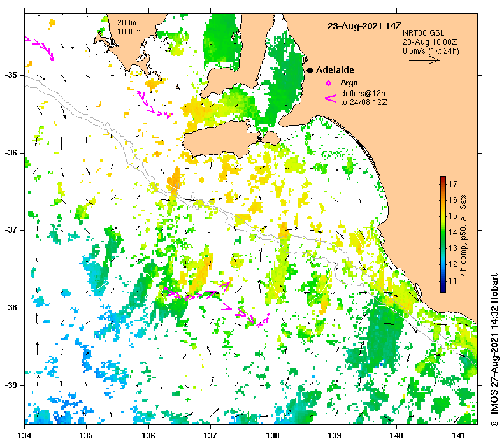Click the '135' longitude axis label

[x=86, y=436]
